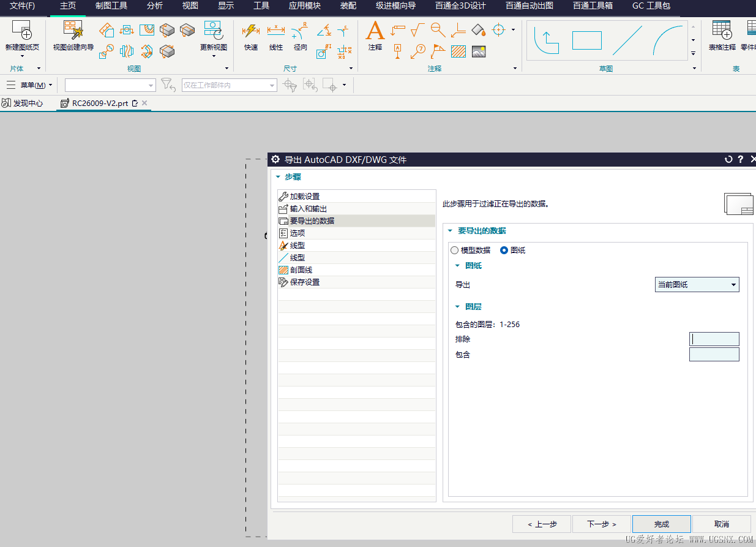Choose the Profile sketch tool in 草图 gallery
Viewport: 756px width, 547px height.
click(x=547, y=41)
